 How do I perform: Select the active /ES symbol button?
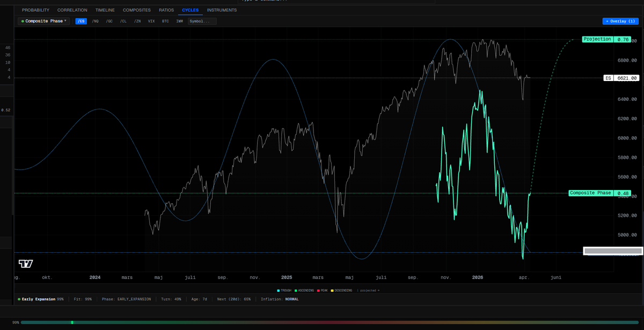(x=81, y=21)
